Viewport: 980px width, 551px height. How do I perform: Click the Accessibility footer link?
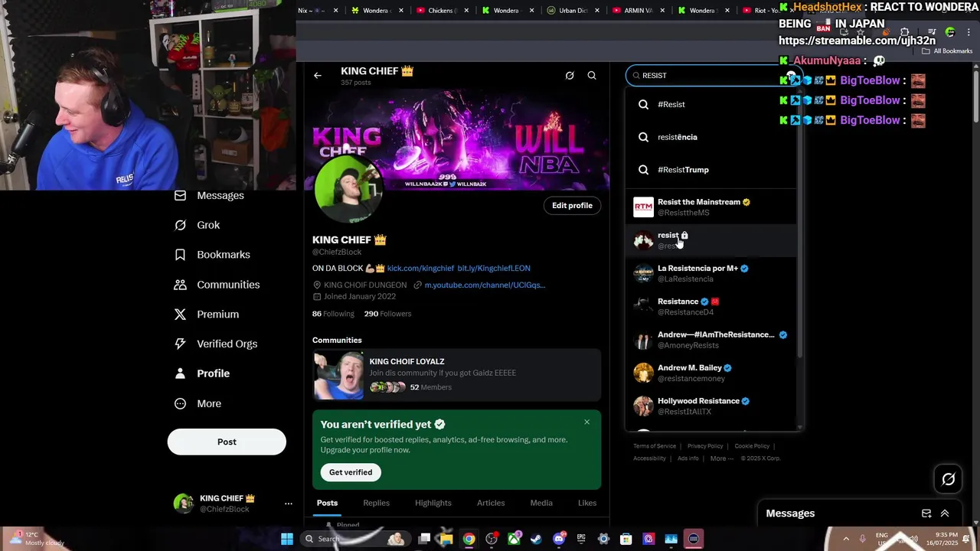649,458
